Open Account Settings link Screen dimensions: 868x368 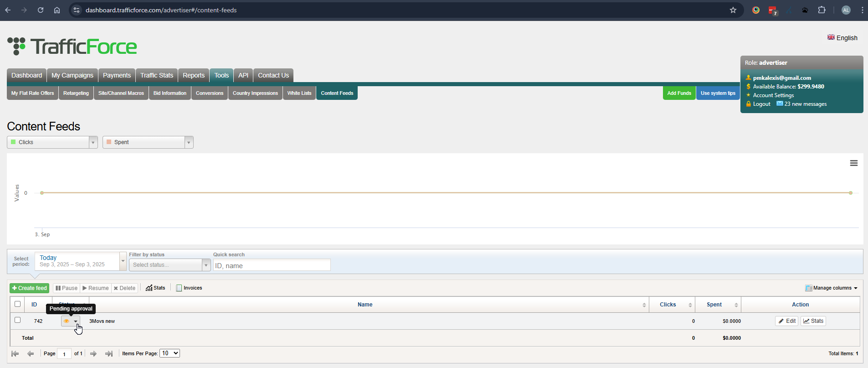click(x=773, y=95)
